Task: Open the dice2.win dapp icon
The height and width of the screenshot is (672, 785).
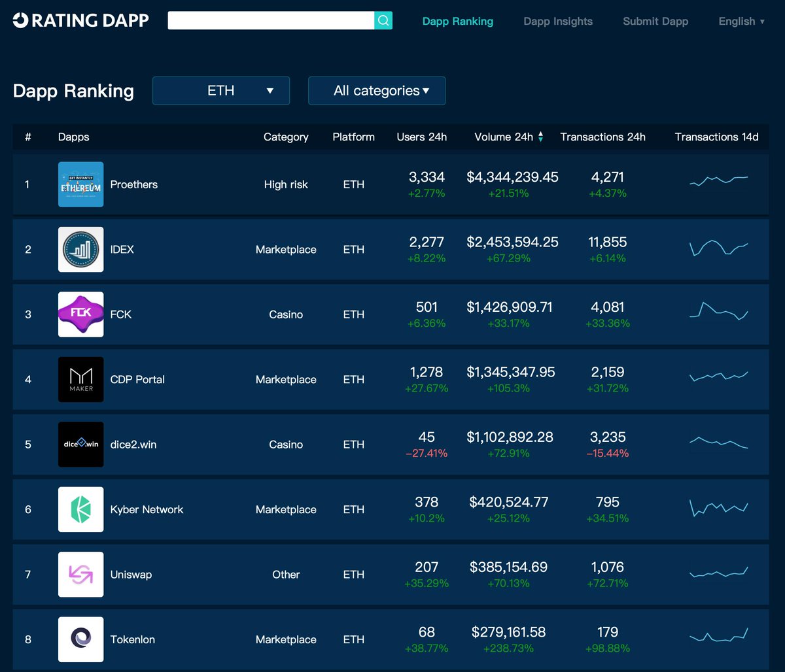Action: pos(81,445)
